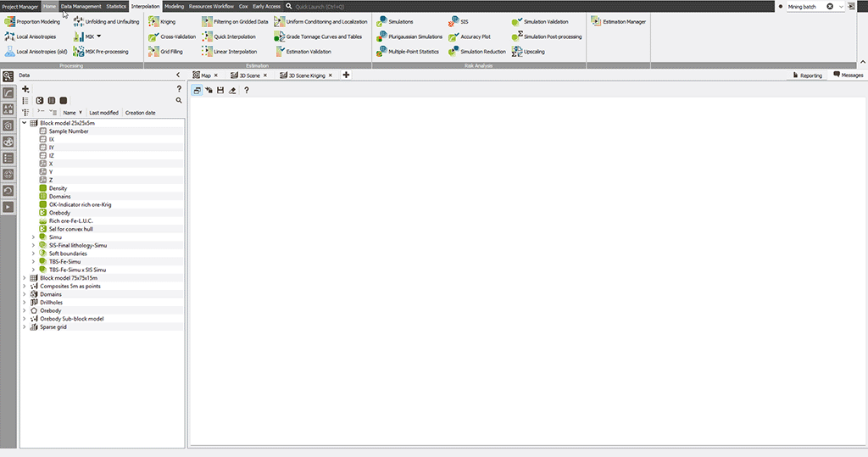This screenshot has width=868, height=457.
Task: Collapse Block model 25x25x5m node
Action: (24, 123)
